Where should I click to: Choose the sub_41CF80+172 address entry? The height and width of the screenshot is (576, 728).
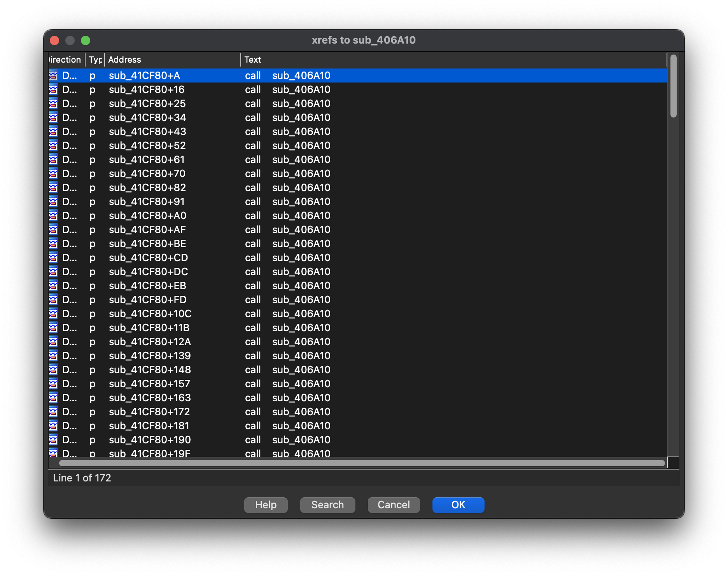click(x=149, y=412)
